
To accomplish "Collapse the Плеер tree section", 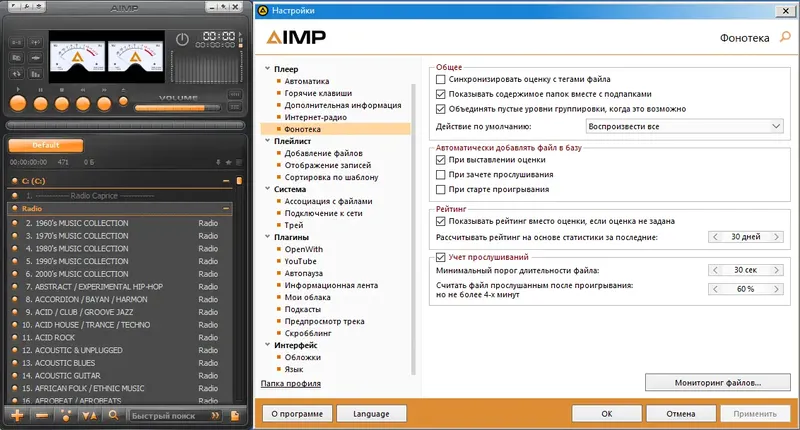I will tap(267, 68).
